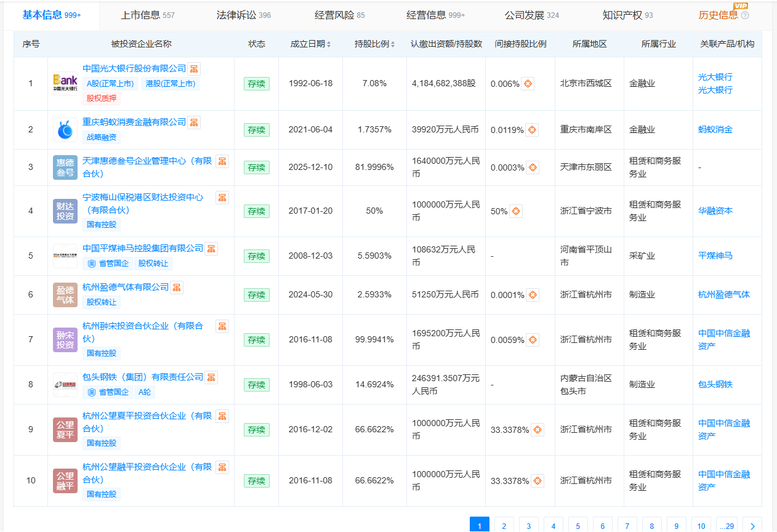Open the 经营风险 tab
The width and height of the screenshot is (777, 532).
340,15
